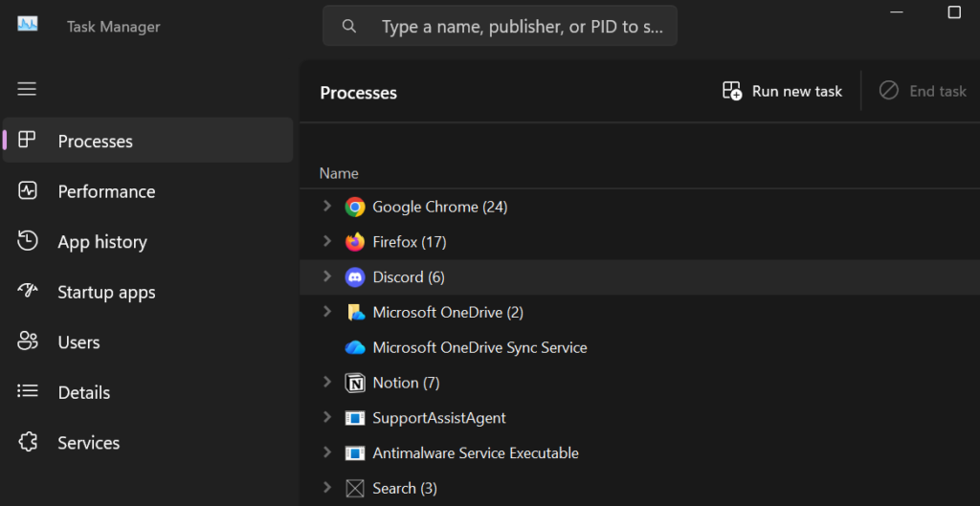Click the SupportAssistAgent process icon
The height and width of the screenshot is (506, 980).
click(x=355, y=418)
